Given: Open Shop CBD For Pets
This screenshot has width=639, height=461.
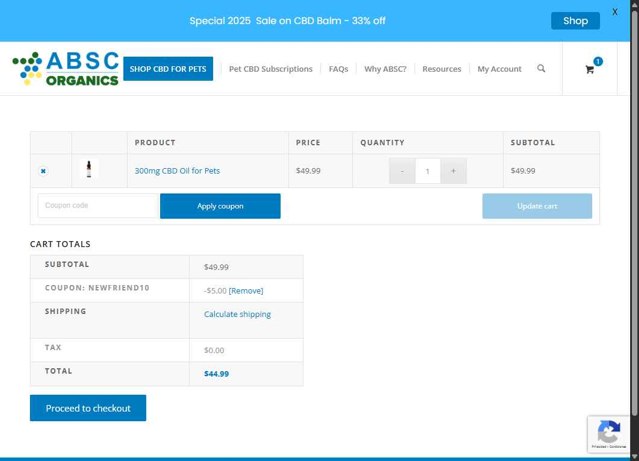Looking at the screenshot, I should pyautogui.click(x=168, y=69).
